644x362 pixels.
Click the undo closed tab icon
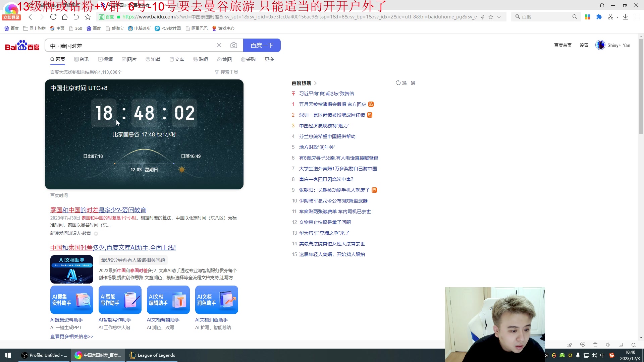coord(76,17)
